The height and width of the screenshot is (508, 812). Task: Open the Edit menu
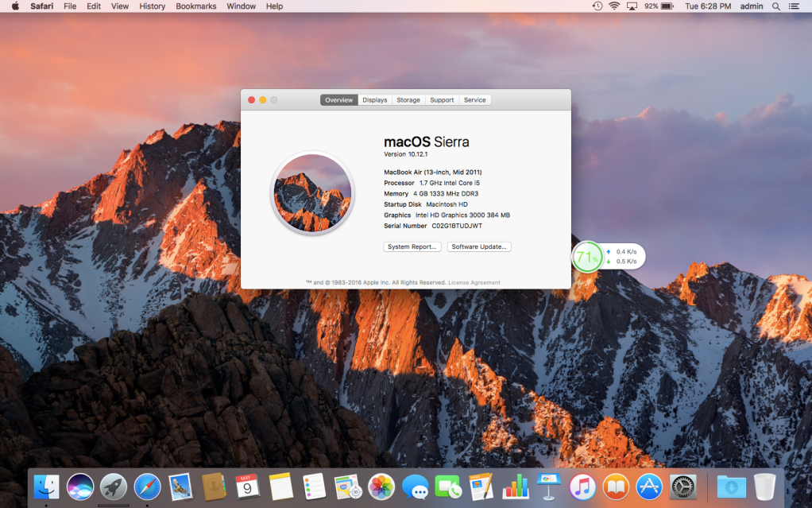94,6
